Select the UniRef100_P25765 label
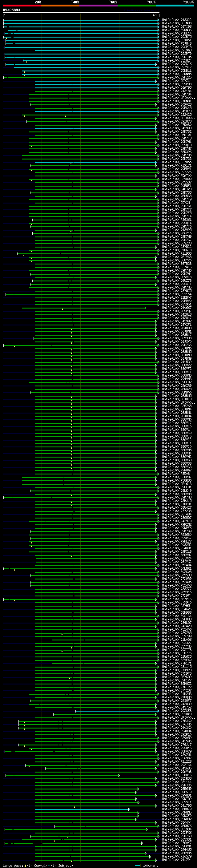 [176, 406]
